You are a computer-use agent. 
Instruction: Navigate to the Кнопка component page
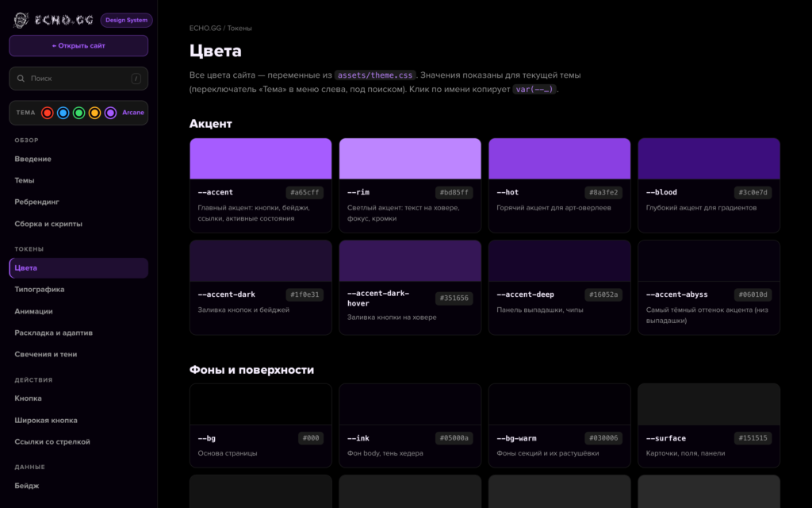click(28, 398)
